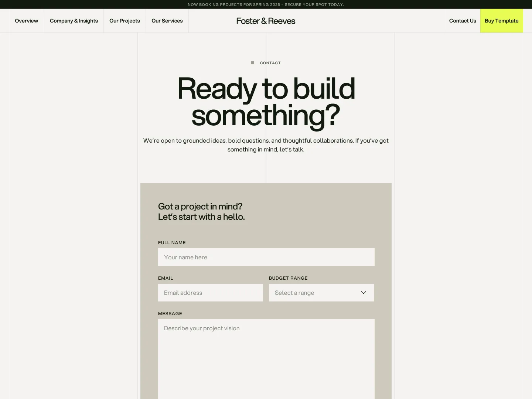The width and height of the screenshot is (532, 399).
Task: Click the Budget Range chevron arrow
Action: [x=364, y=293]
